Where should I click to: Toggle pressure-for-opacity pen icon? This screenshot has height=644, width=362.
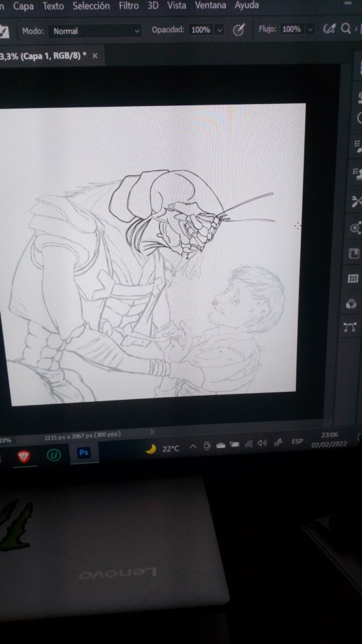point(239,30)
